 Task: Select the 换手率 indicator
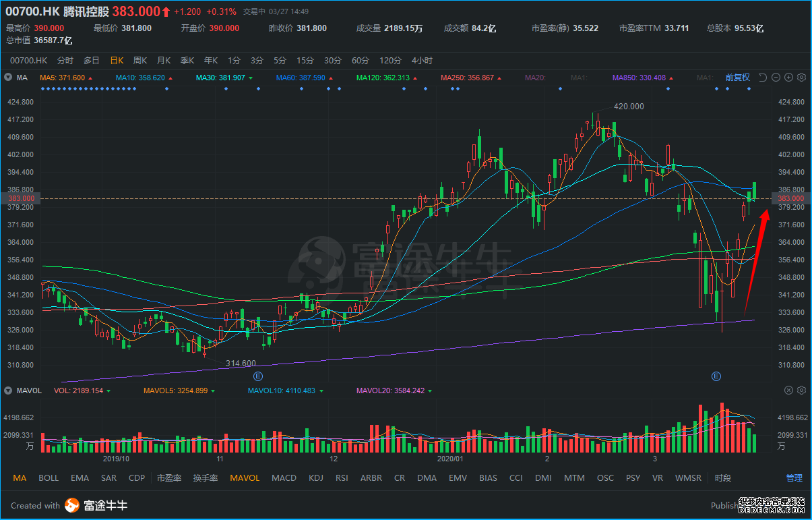(206, 478)
